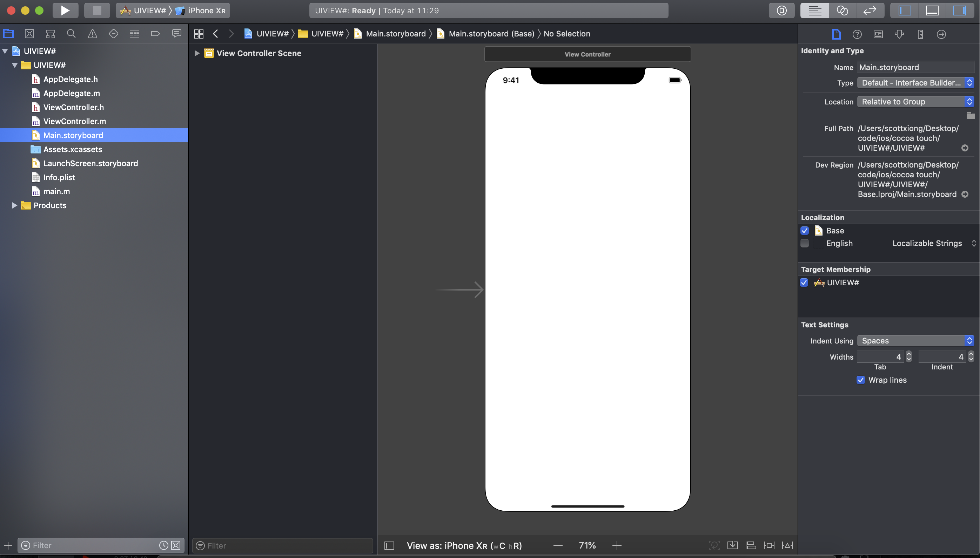This screenshot has height=558, width=980.
Task: Select ViewController.m file
Action: 75,121
